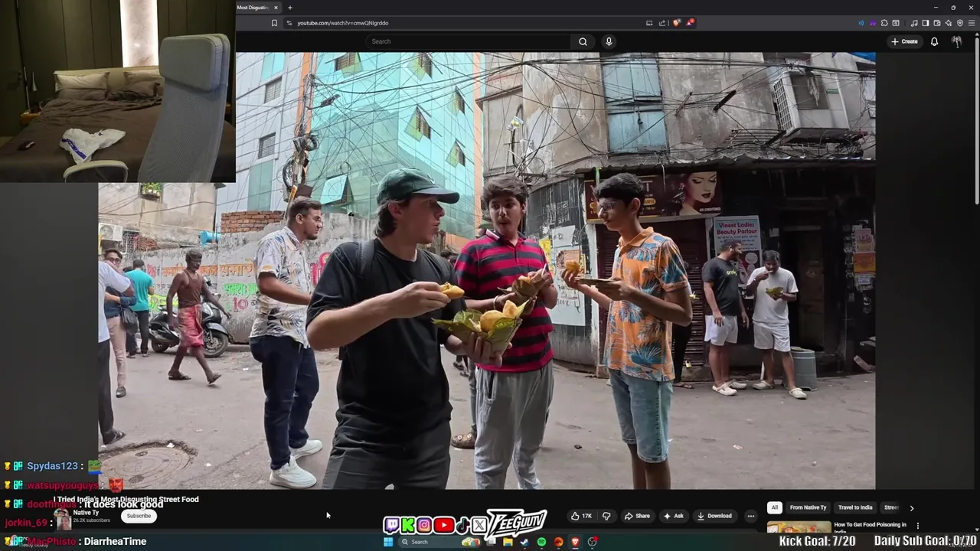980x551 pixels.
Task: Click the Share button under video
Action: click(637, 516)
